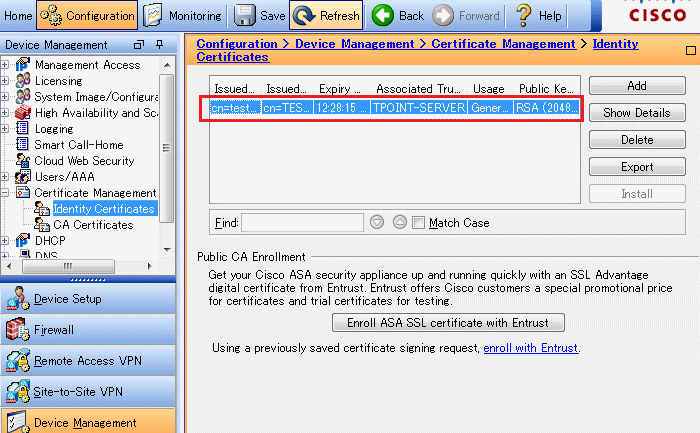The image size is (700, 433).
Task: Select Cloud Web Security tree icon
Action: [23, 161]
